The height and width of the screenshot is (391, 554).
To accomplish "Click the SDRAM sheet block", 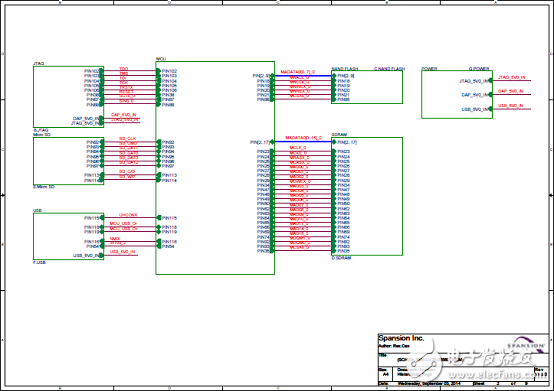I will [367, 196].
